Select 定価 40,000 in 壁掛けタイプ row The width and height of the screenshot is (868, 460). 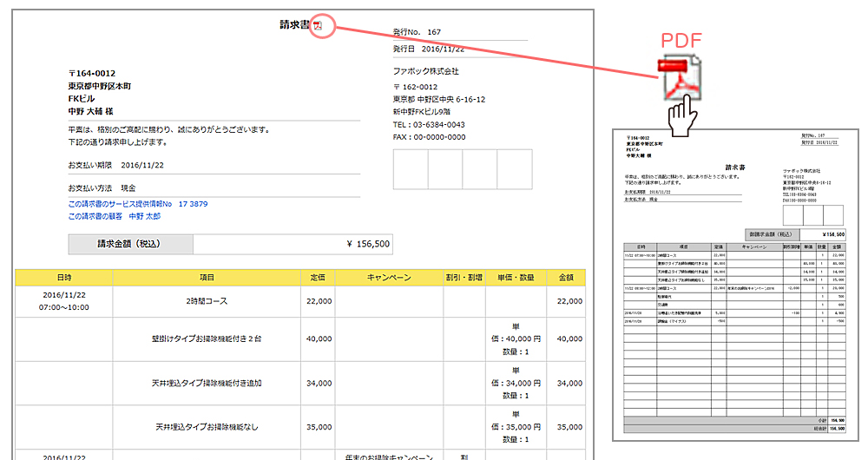319,338
